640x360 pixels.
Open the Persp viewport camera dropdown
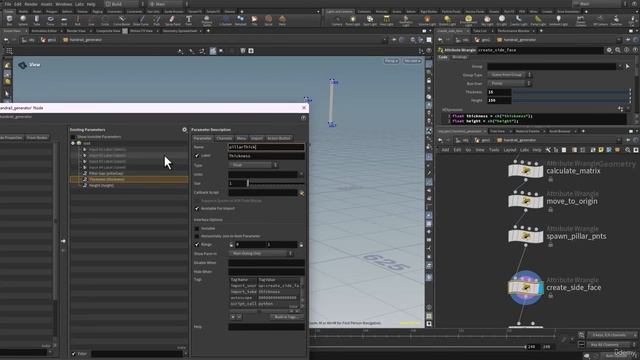click(391, 61)
